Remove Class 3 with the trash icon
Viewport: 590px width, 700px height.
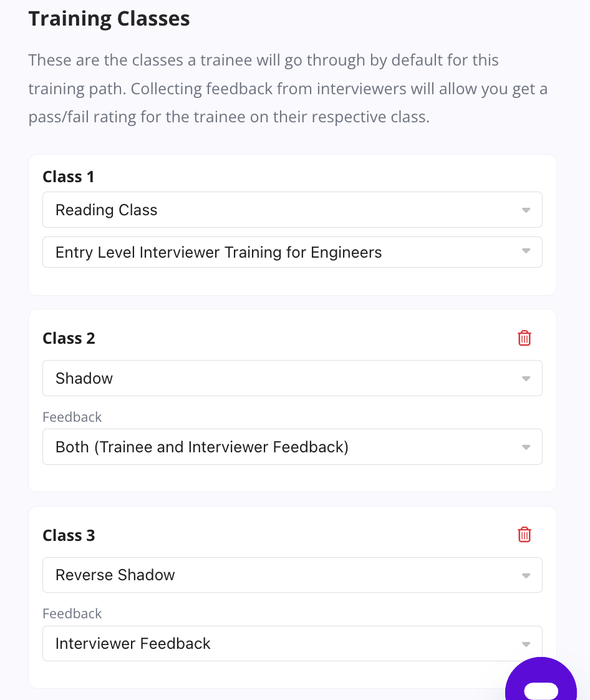[525, 535]
